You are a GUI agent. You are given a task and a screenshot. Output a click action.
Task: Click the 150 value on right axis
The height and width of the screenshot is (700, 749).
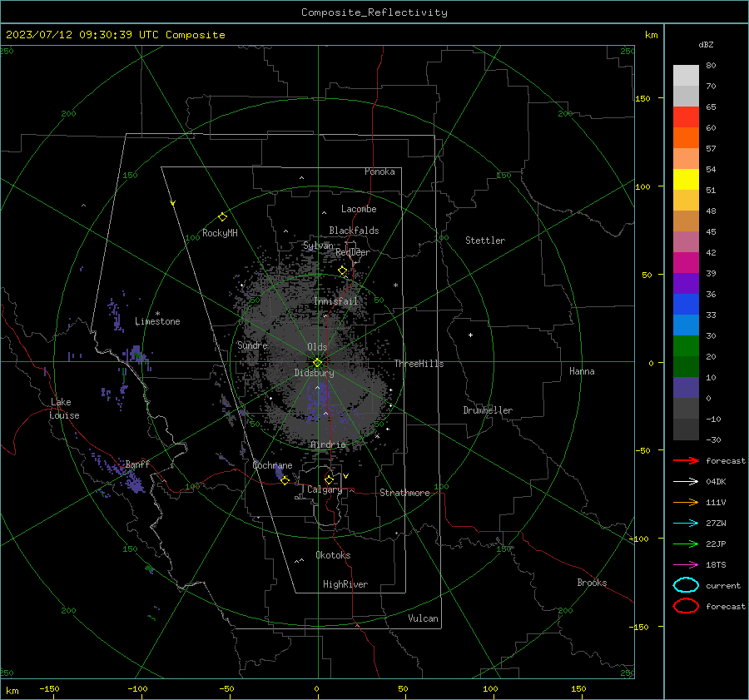pos(643,98)
